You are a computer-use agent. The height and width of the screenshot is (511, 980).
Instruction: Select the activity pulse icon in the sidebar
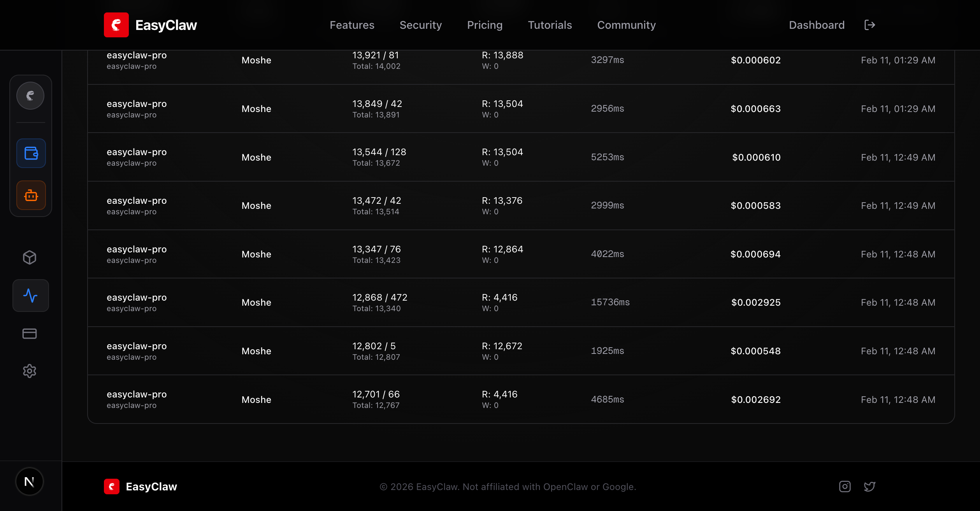tap(30, 295)
